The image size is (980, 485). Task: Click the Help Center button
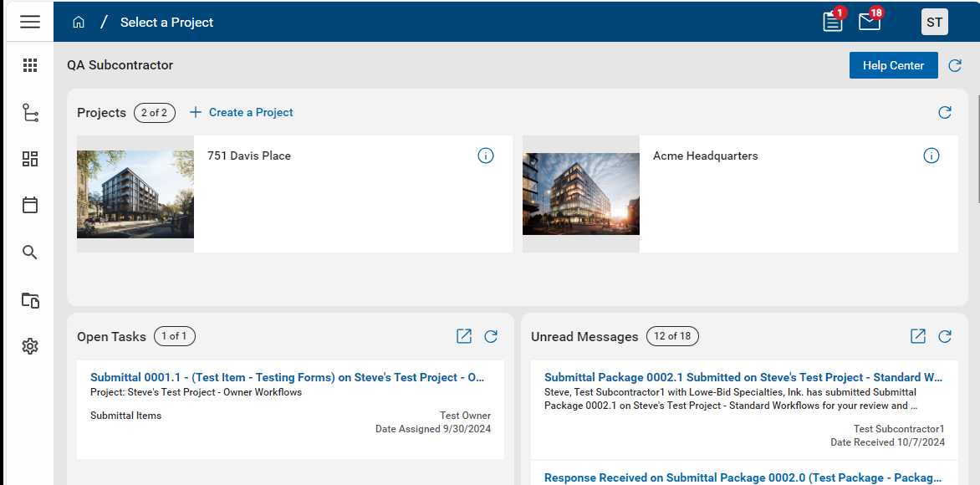[x=893, y=65]
